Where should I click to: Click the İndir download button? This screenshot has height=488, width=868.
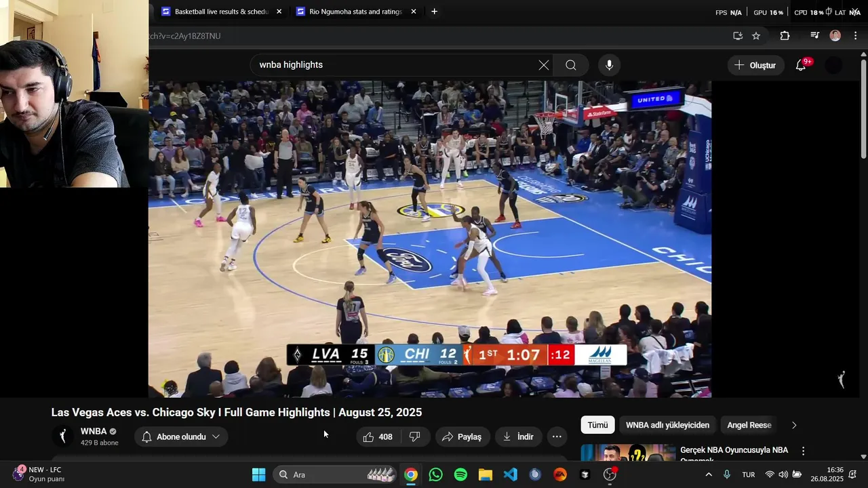coord(518,437)
